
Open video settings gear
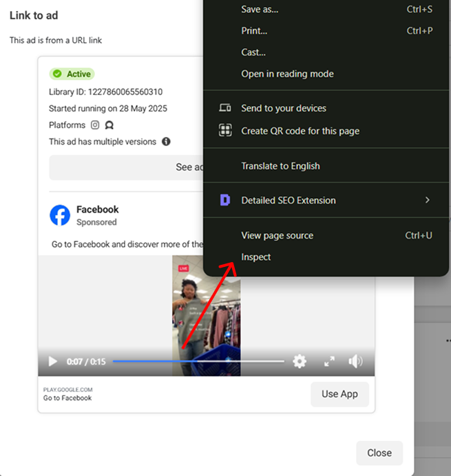tap(300, 361)
